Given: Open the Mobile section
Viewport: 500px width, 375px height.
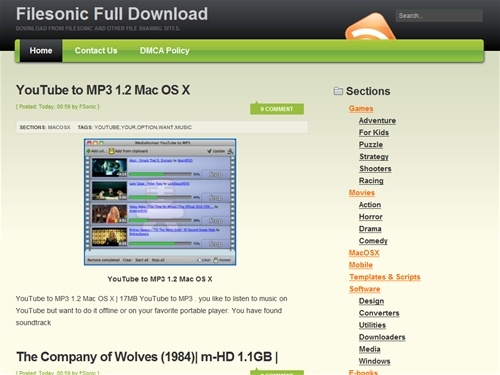Looking at the screenshot, I should click(x=361, y=265).
